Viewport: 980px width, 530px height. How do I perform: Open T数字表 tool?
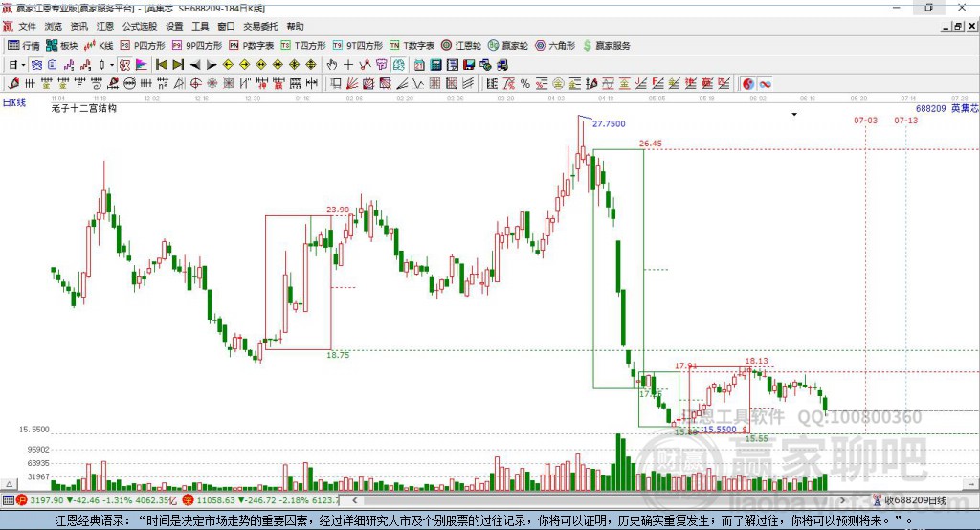412,46
